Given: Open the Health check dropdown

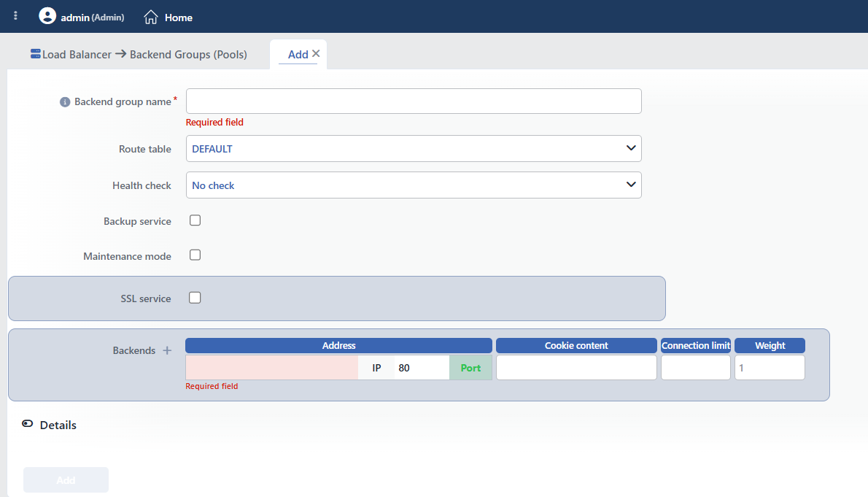Looking at the screenshot, I should point(414,185).
